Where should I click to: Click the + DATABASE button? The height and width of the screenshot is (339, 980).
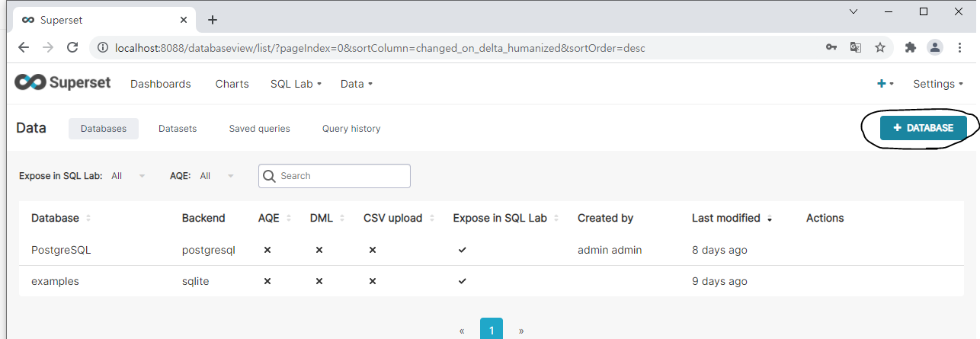pos(923,128)
